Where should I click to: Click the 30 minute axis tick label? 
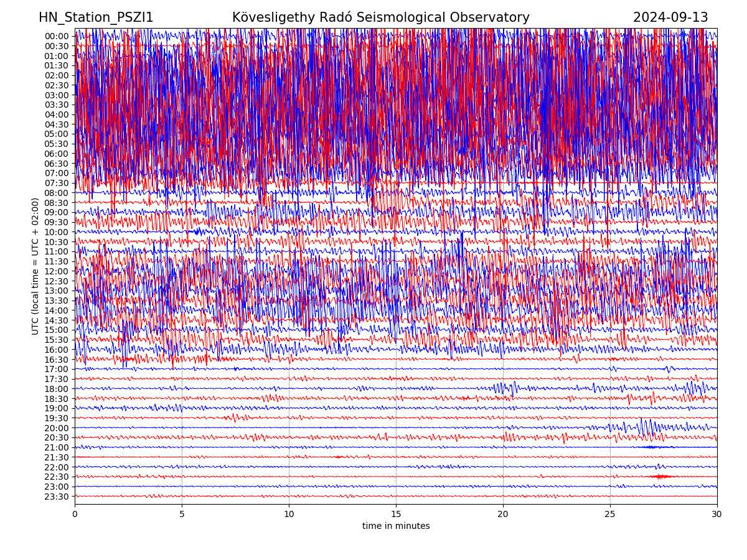pos(717,515)
